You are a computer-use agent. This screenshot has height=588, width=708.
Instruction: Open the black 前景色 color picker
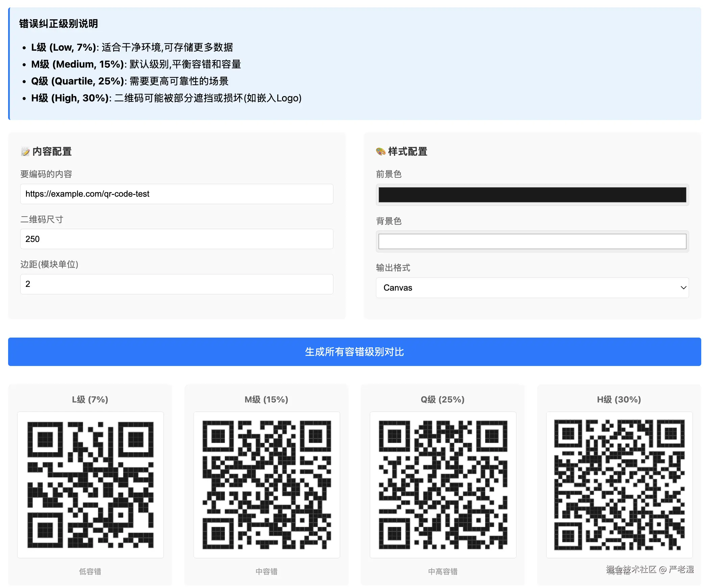(532, 195)
